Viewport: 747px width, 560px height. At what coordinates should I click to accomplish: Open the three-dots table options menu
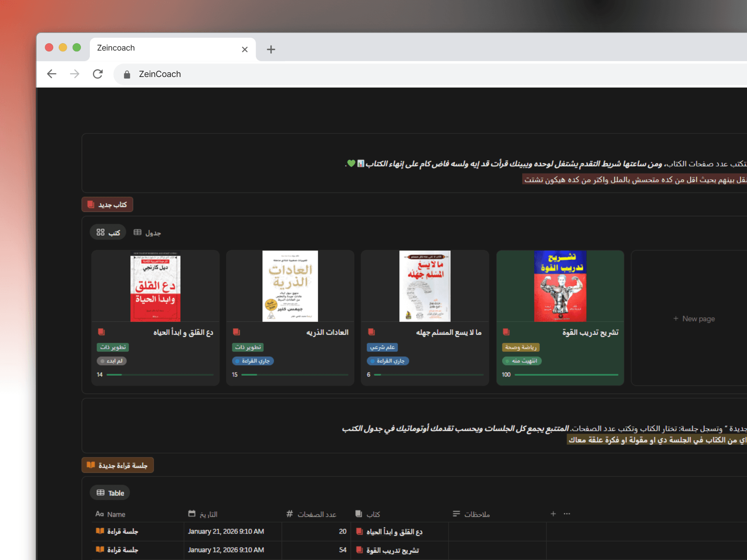(567, 514)
